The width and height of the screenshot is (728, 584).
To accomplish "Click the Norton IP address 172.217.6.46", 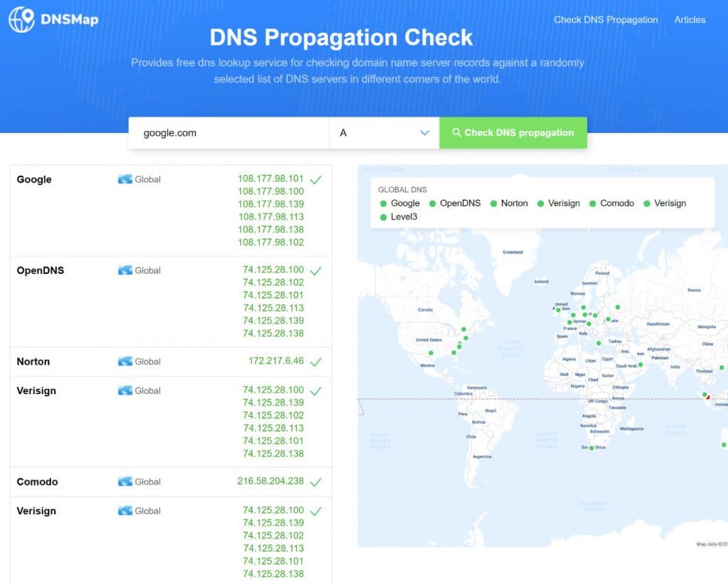I will click(x=276, y=361).
